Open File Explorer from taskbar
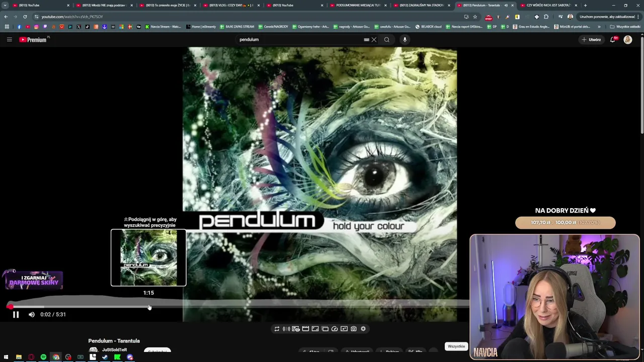Viewport: 644px width, 362px height. pyautogui.click(x=19, y=357)
